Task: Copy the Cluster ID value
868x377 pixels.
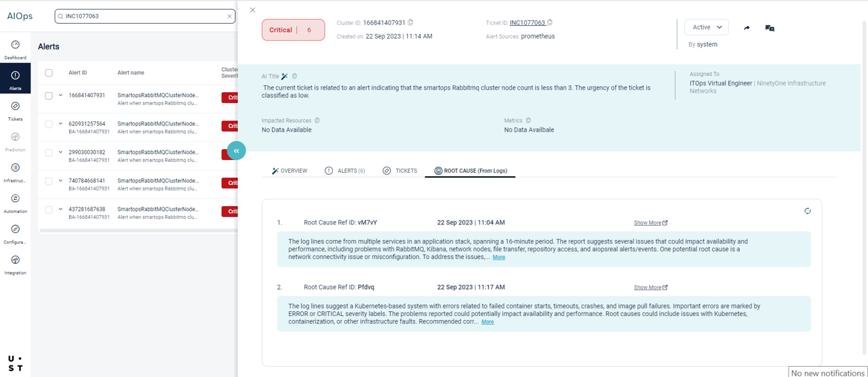Action: (x=411, y=23)
